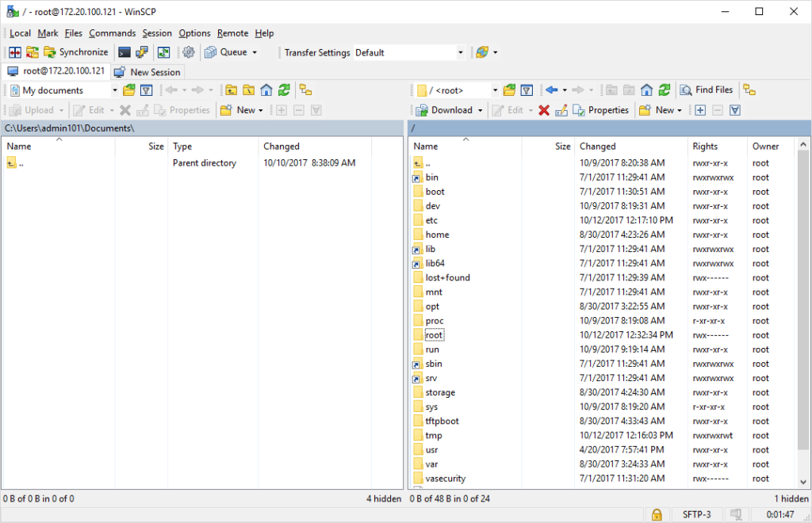
Task: Expand the Download dropdown arrow
Action: coord(480,110)
